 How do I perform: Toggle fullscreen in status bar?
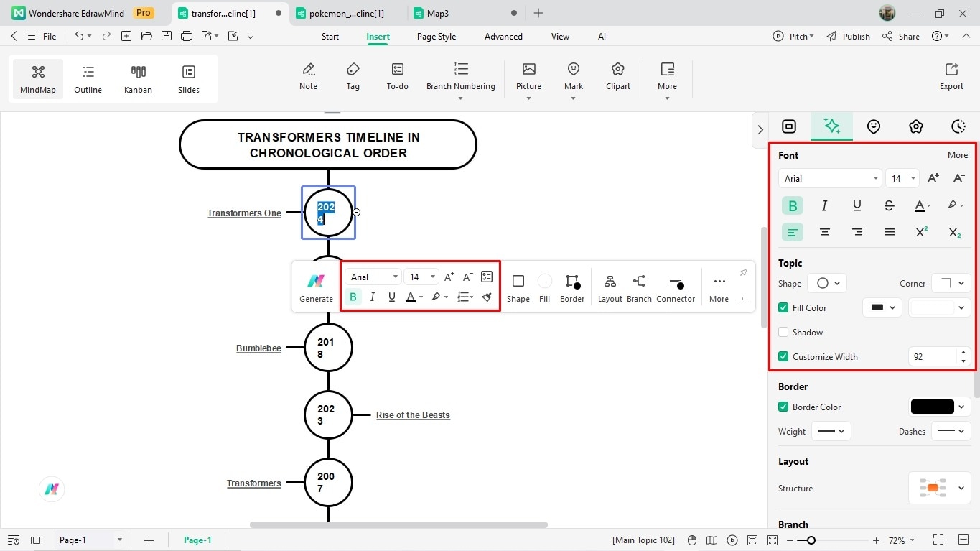pyautogui.click(x=938, y=540)
